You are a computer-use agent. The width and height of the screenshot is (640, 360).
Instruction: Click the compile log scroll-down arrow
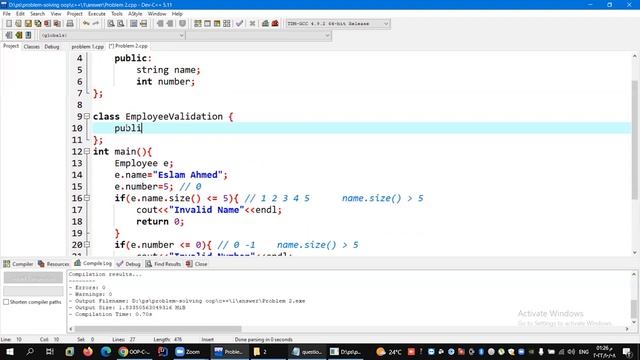tap(634, 322)
